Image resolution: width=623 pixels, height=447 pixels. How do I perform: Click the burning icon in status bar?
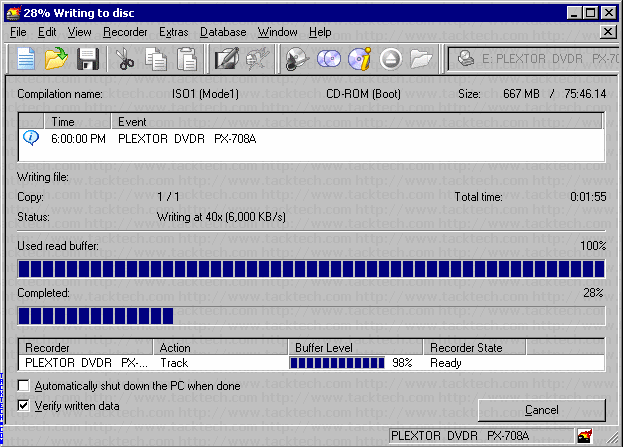585,436
